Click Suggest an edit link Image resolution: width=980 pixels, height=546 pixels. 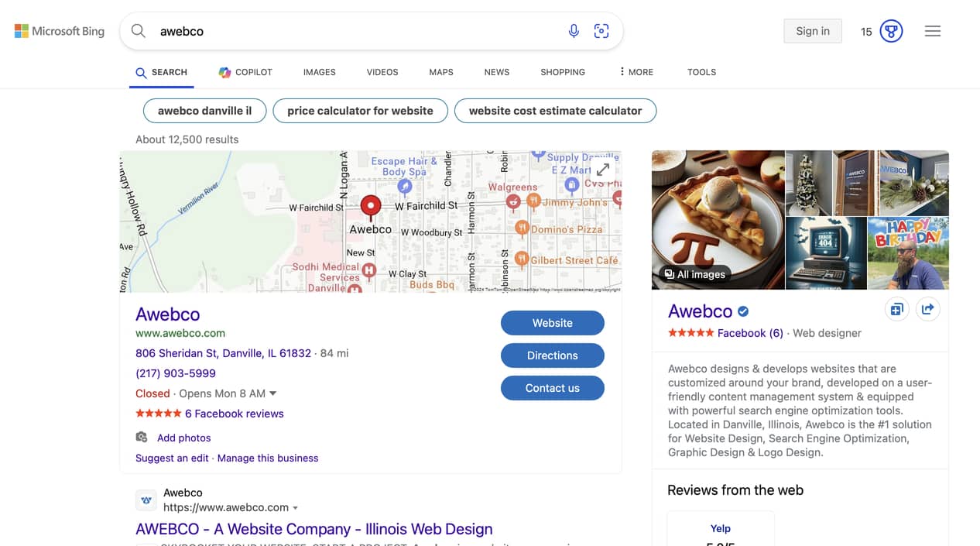[172, 458]
